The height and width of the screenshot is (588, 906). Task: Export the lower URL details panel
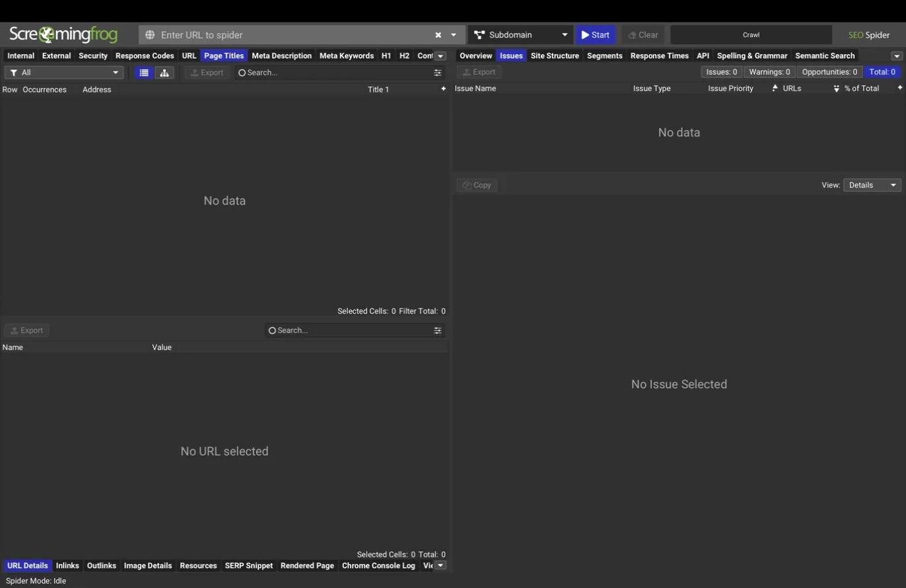[27, 330]
